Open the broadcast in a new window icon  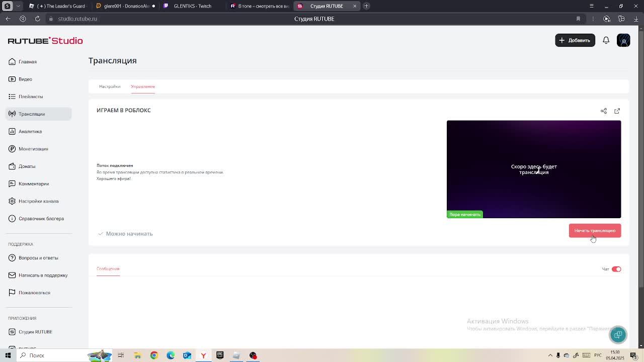click(617, 111)
